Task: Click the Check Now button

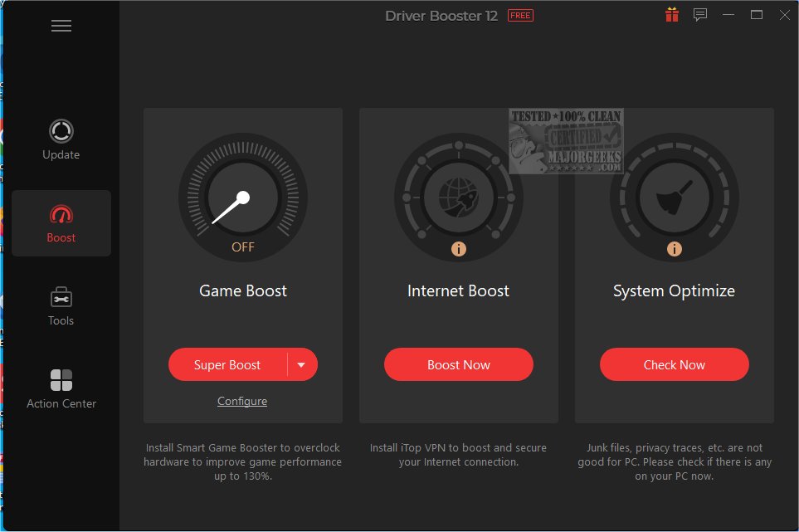Action: coord(675,365)
